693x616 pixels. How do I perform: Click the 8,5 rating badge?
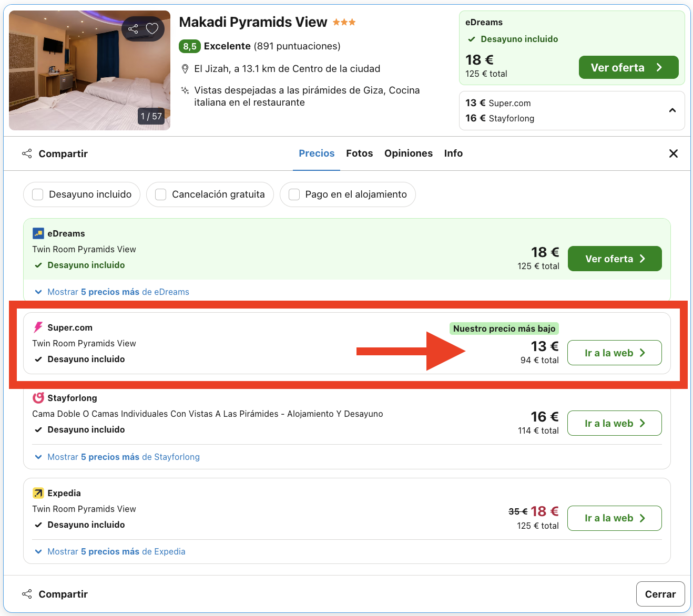190,46
